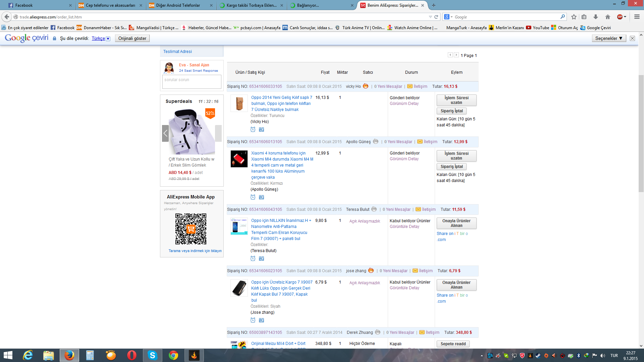Open Firefox downloads arrow icon
The height and width of the screenshot is (362, 644).
[x=596, y=17]
